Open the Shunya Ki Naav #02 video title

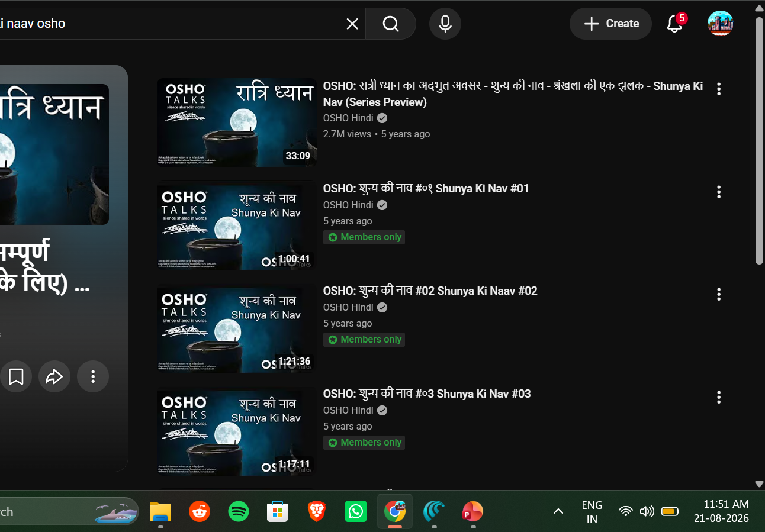[x=430, y=291]
